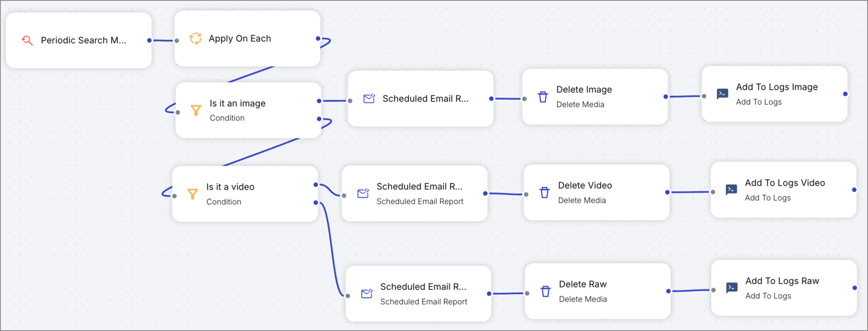The image size is (868, 331).
Task: Click input port of the email node before Delete Image
Action: 350,101
